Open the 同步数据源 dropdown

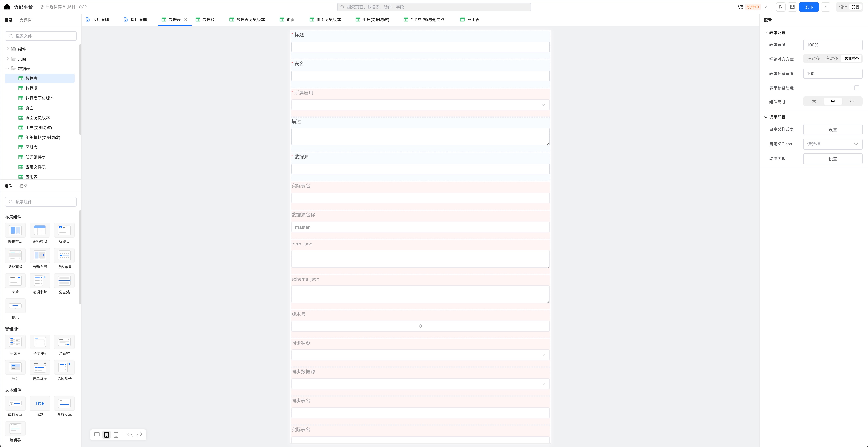pos(420,384)
